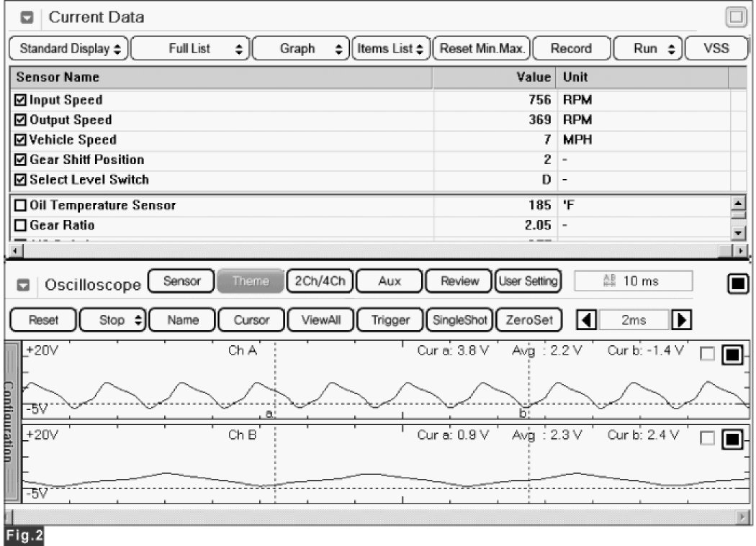Toggle the Ch A empty checkbox

(707, 354)
